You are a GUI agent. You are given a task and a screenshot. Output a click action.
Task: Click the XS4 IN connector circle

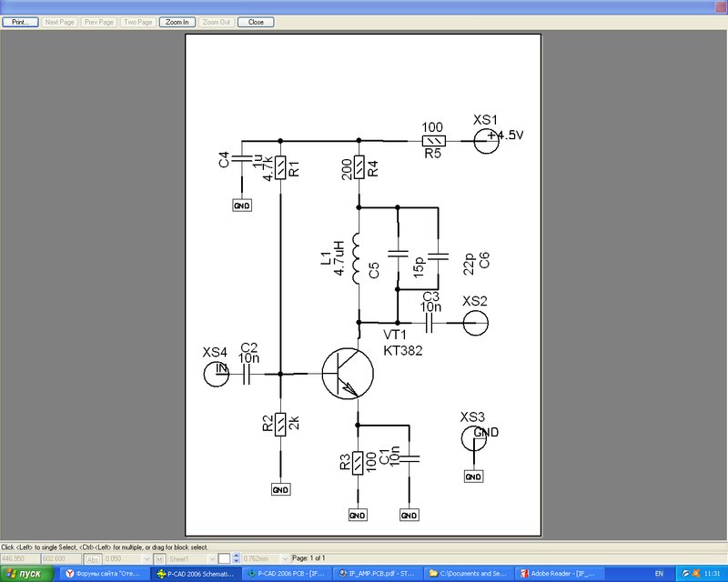(217, 374)
